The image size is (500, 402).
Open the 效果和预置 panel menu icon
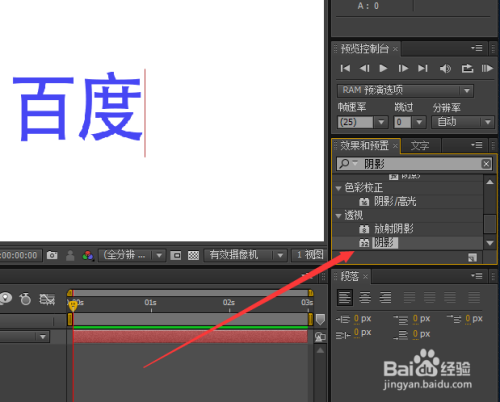coord(477,145)
